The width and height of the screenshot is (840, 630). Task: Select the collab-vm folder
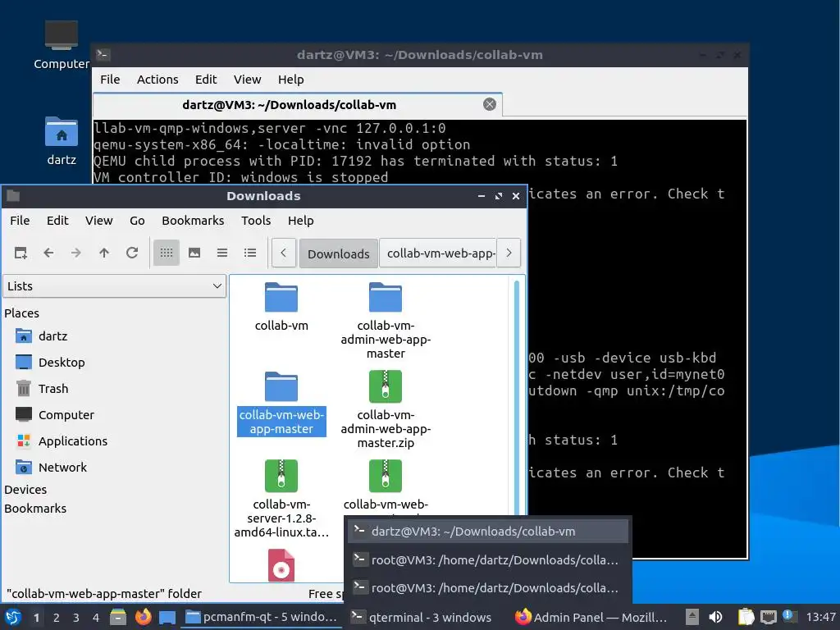(x=281, y=308)
